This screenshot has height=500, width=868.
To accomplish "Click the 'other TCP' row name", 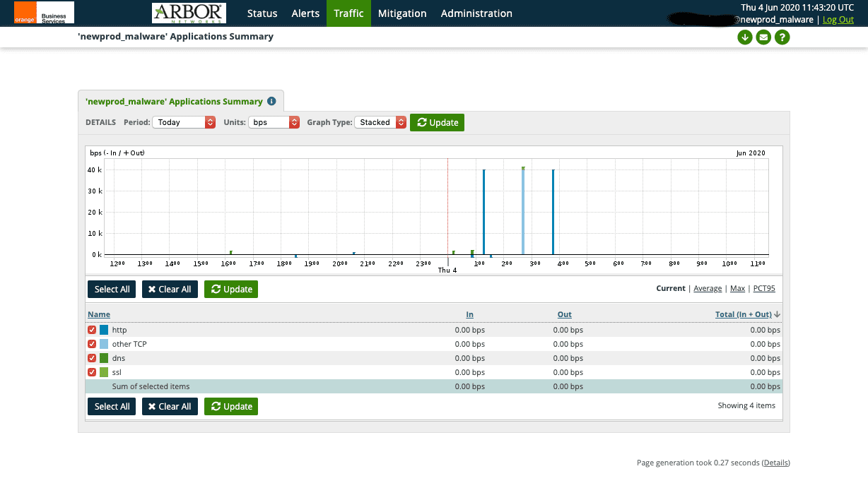I will (129, 344).
